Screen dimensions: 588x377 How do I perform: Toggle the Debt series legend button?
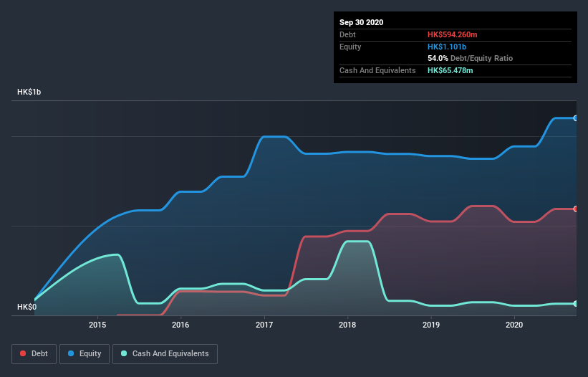(x=34, y=354)
